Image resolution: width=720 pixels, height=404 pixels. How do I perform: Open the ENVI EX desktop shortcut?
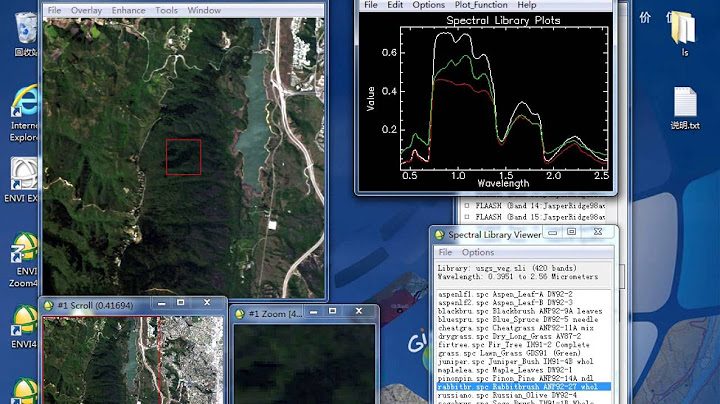[x=24, y=174]
